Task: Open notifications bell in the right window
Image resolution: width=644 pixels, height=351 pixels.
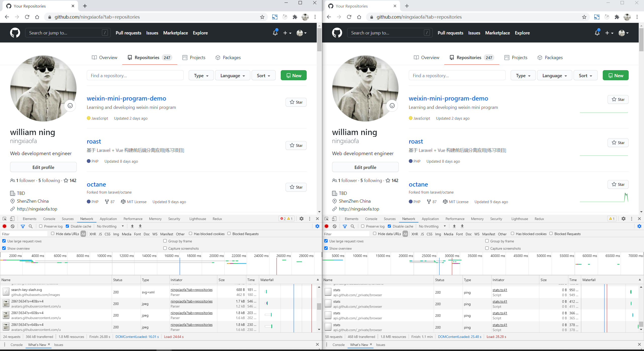Action: coord(597,33)
